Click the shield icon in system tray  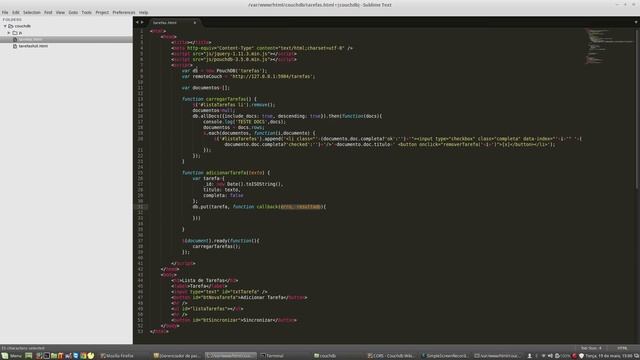581,356
